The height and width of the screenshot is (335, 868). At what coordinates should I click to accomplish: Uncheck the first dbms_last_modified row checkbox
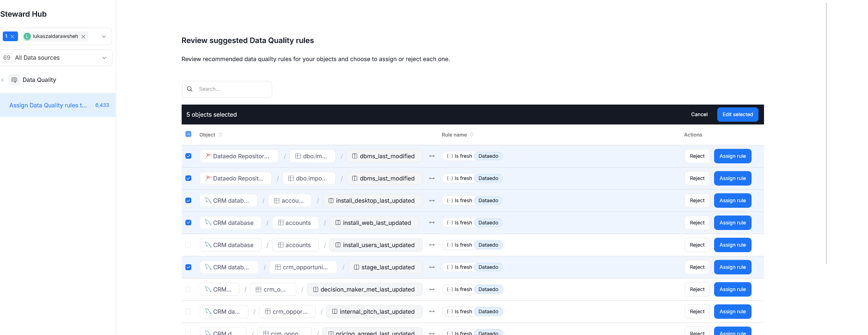pos(188,156)
